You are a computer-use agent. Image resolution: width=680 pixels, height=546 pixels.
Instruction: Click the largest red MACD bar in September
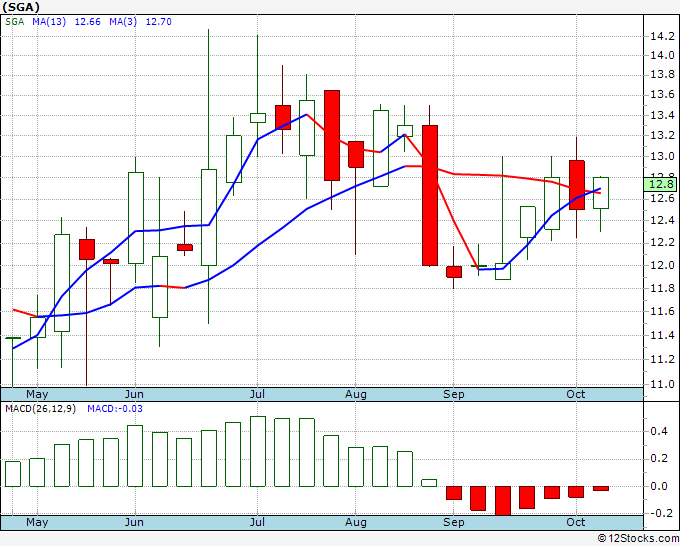click(503, 500)
